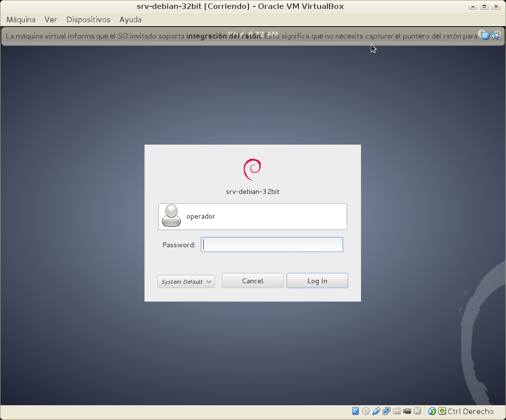Open the optical drive status icon
The width and height of the screenshot is (506, 420).
pos(365,411)
